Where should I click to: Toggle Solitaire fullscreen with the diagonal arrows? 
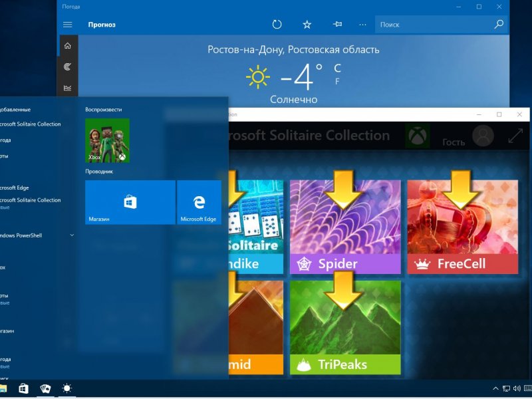point(515,136)
